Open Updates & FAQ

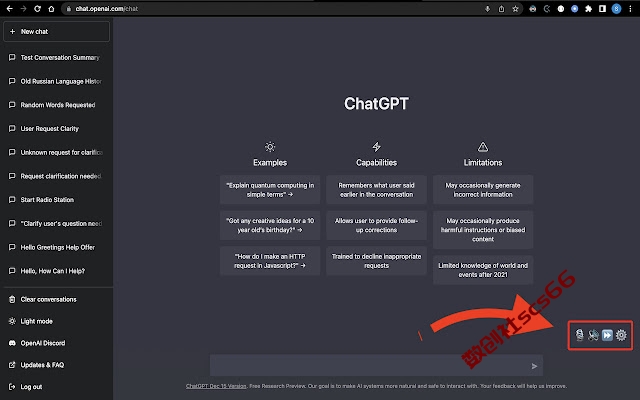tap(56, 365)
